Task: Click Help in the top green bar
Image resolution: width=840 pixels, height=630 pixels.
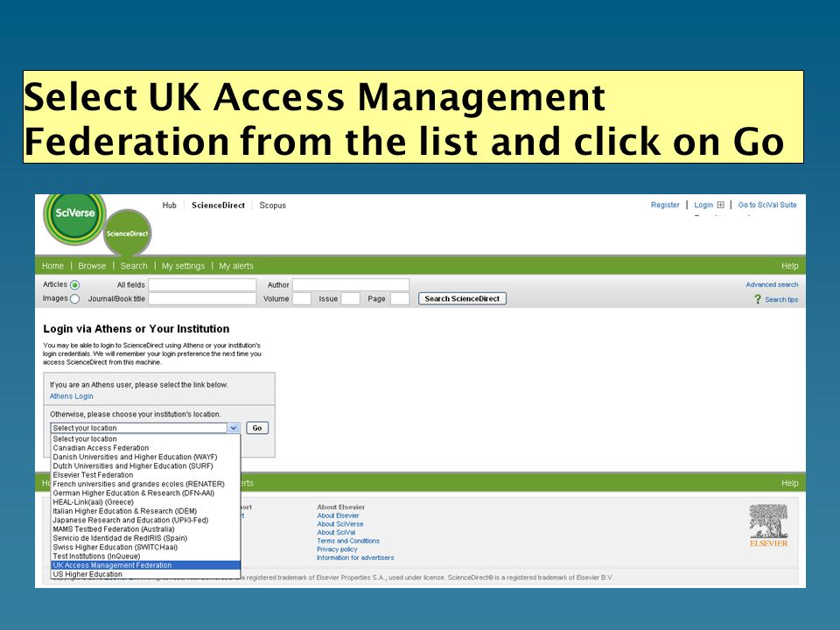Action: pyautogui.click(x=789, y=266)
